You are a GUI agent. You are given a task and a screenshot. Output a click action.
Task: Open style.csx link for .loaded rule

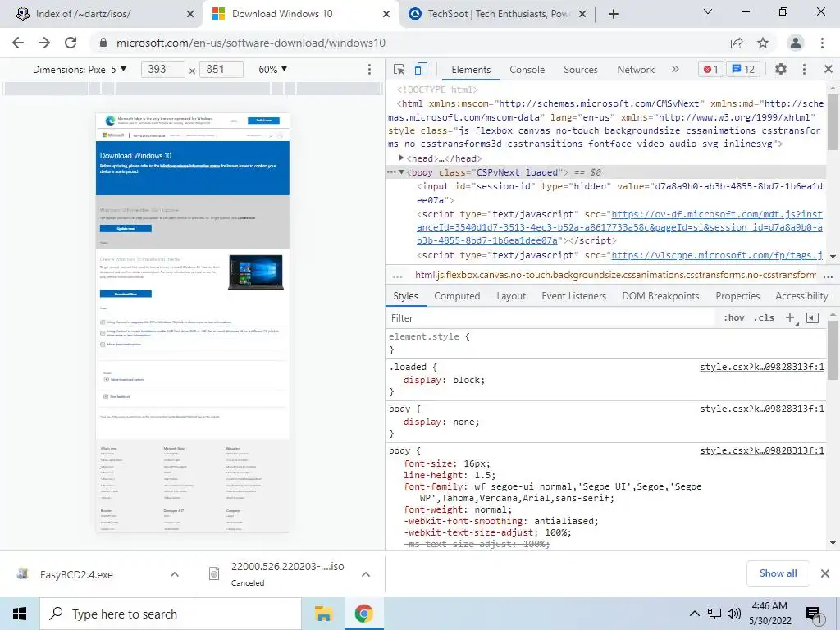click(x=762, y=367)
